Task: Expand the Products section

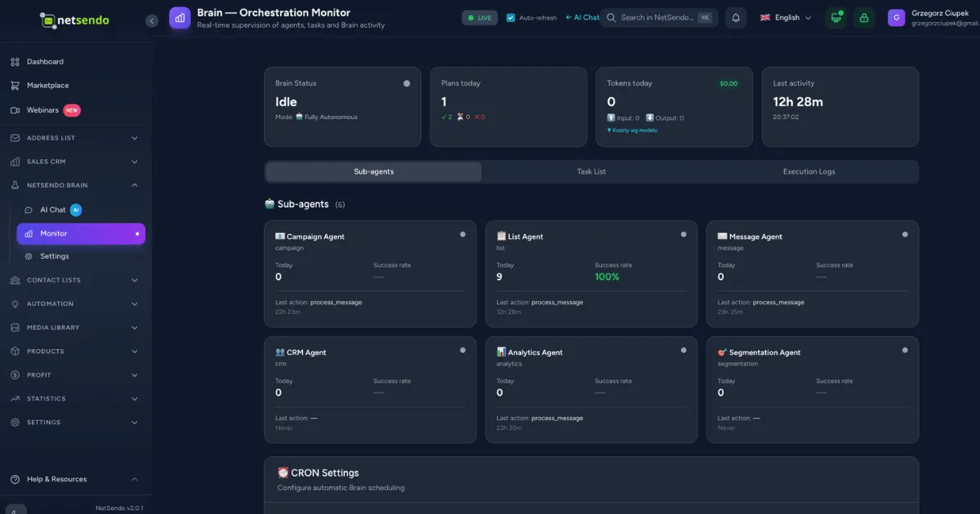Action: [76, 351]
